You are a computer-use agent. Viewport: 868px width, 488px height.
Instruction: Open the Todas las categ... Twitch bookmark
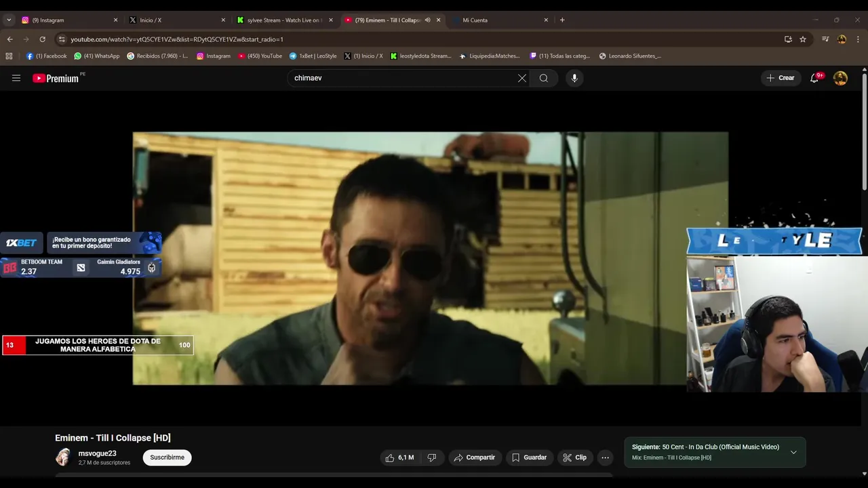point(560,56)
